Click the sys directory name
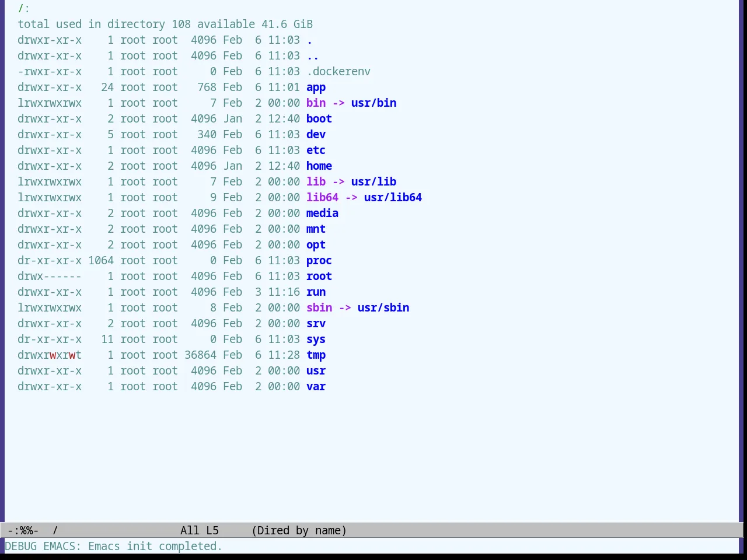The height and width of the screenshot is (560, 747). (316, 339)
